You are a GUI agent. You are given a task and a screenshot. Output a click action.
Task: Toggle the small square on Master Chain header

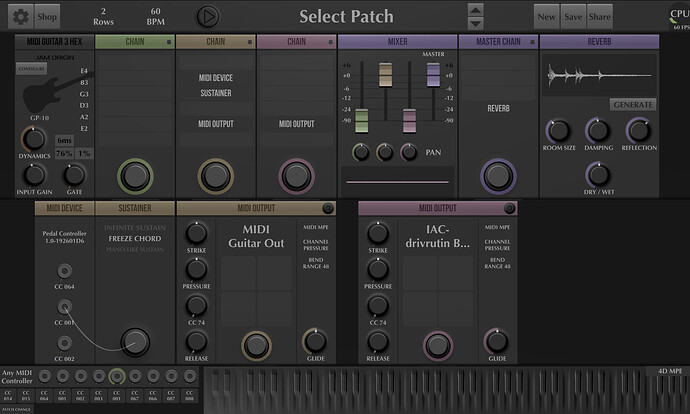point(532,42)
